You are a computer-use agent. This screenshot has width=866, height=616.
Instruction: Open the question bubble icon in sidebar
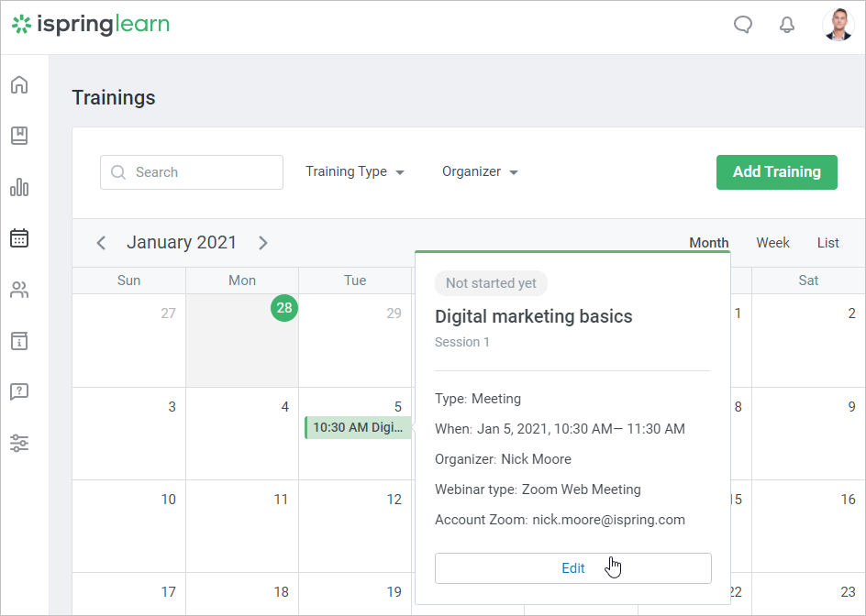(x=19, y=392)
